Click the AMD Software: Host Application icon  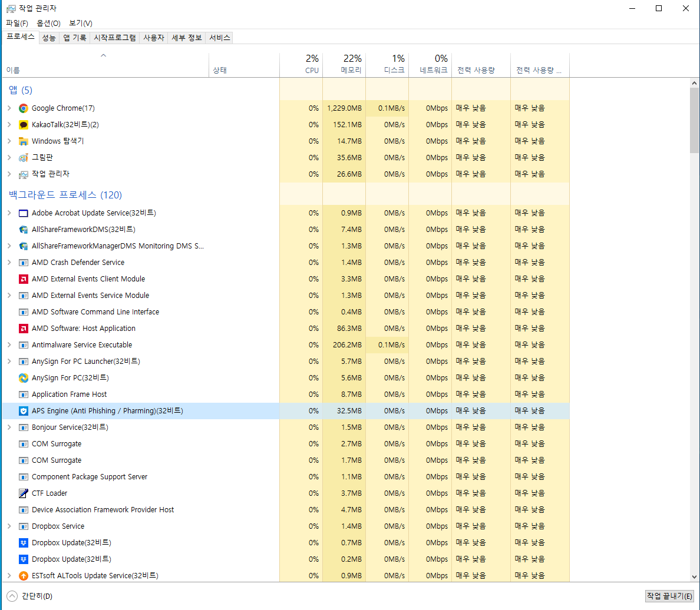23,328
